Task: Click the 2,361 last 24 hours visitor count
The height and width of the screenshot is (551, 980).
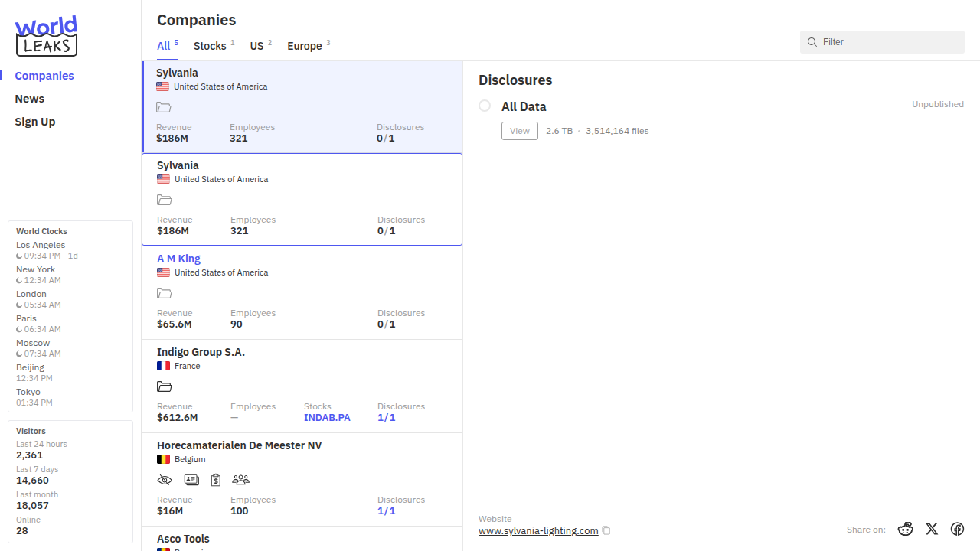Action: (29, 455)
